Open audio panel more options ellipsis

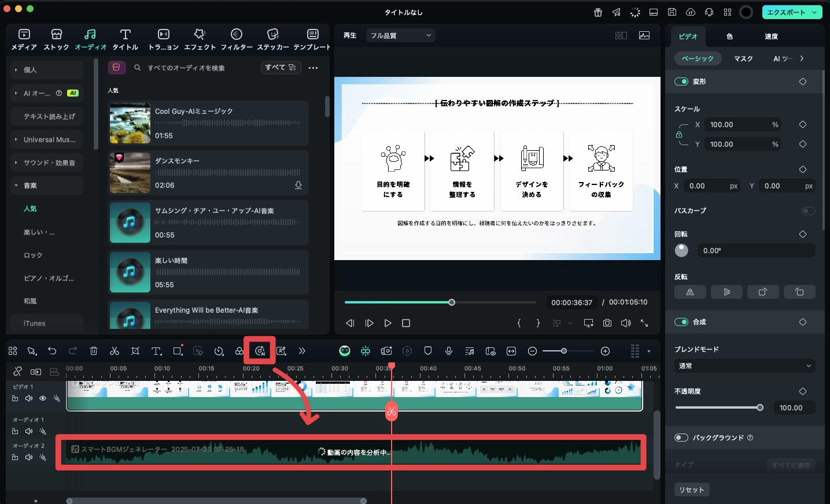click(313, 68)
